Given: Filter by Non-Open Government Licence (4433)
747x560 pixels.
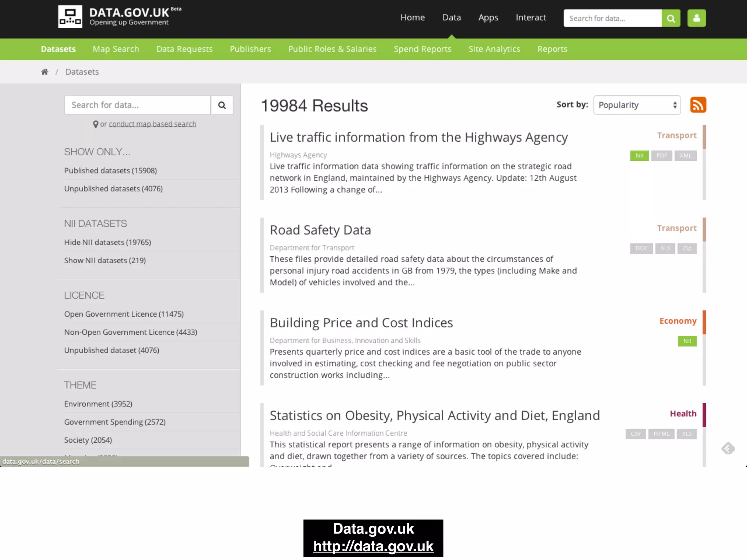Looking at the screenshot, I should [131, 332].
